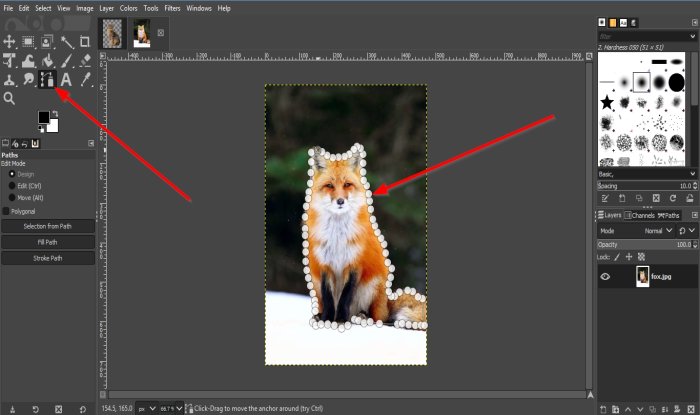
Task: Select the Foreground Select tool
Action: pos(47,42)
